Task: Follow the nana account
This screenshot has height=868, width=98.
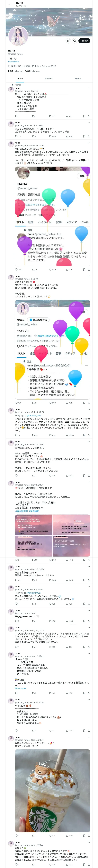Action: (x=84, y=41)
